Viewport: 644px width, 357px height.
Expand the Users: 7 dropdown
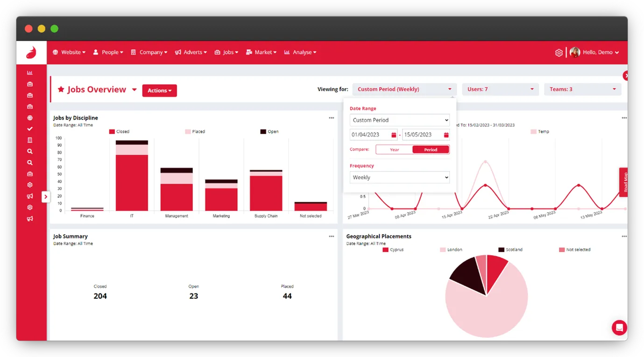tap(500, 89)
